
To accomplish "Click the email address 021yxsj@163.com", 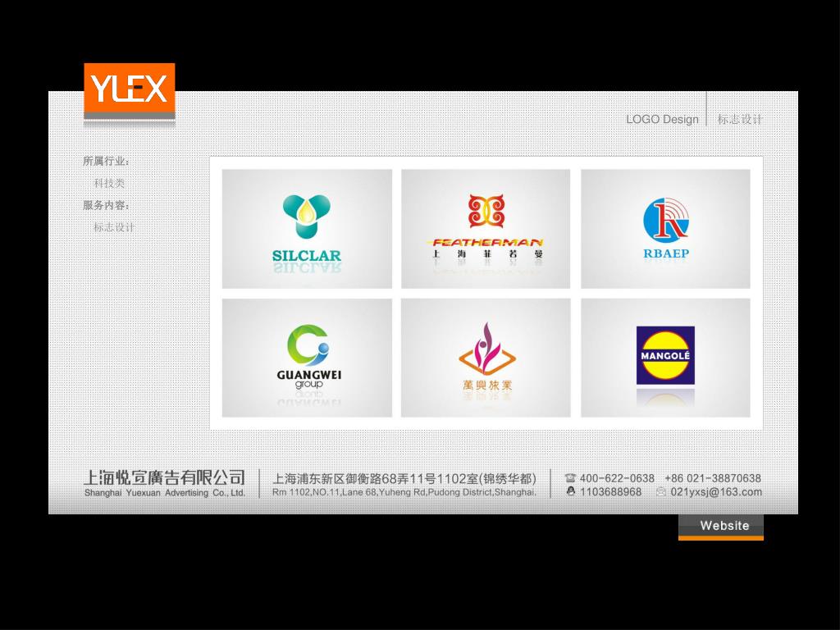I will 715,492.
